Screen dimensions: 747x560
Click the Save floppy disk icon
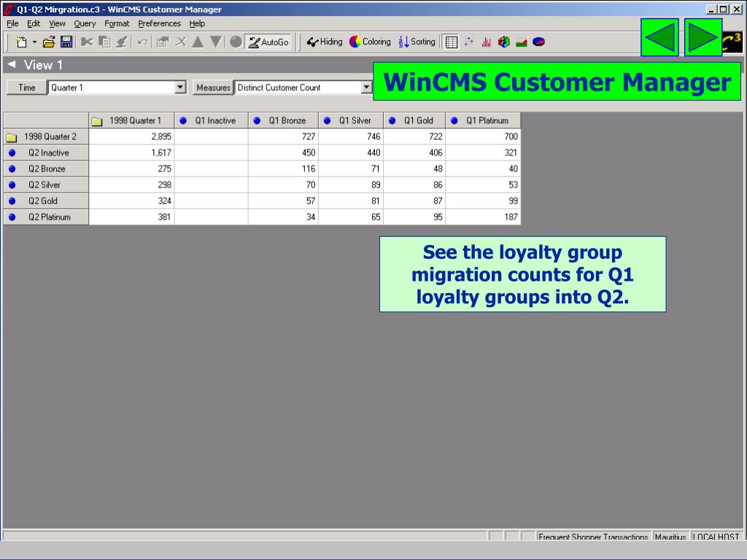point(66,42)
